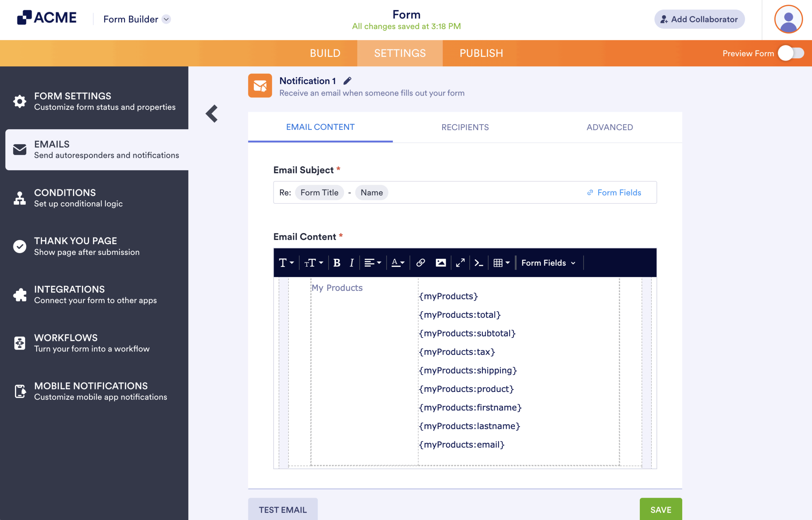This screenshot has width=812, height=520.
Task: Insert a hyperlink using the editor toolbar
Action: coord(420,263)
